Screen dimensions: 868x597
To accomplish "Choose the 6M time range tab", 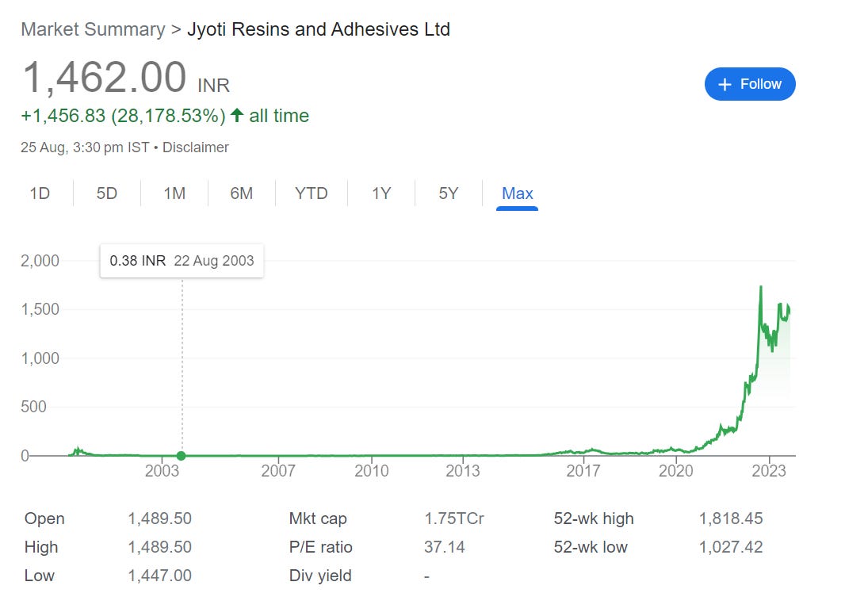I will [241, 193].
